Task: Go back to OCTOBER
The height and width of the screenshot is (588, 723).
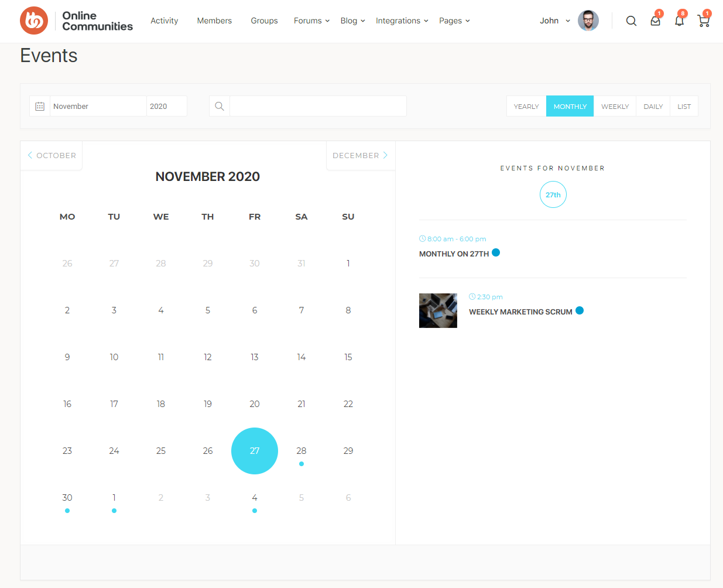Action: click(x=52, y=155)
